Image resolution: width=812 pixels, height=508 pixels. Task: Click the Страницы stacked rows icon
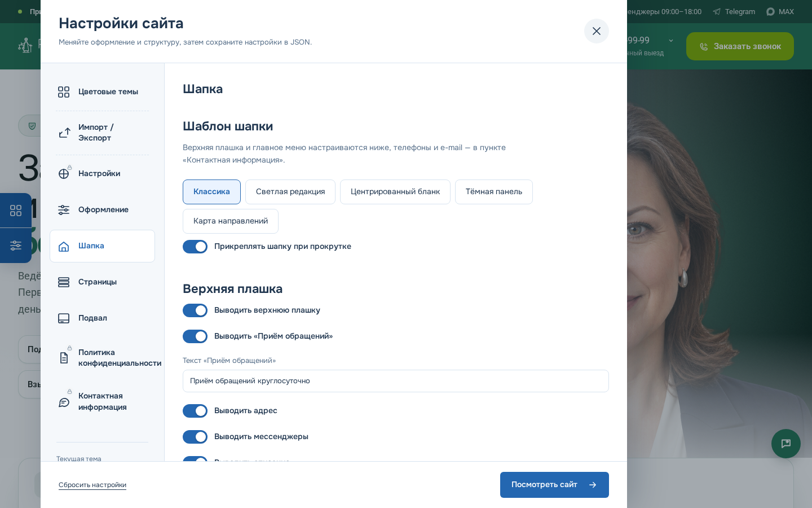pyautogui.click(x=64, y=282)
